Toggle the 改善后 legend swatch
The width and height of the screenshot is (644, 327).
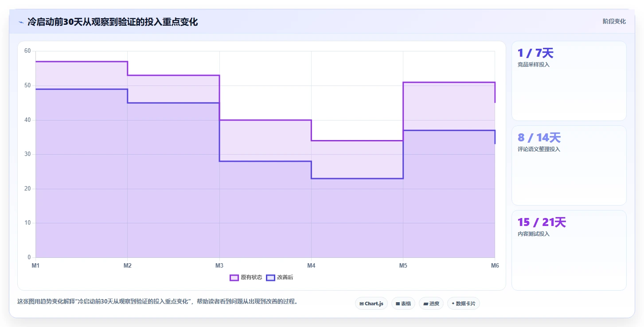[x=270, y=278]
